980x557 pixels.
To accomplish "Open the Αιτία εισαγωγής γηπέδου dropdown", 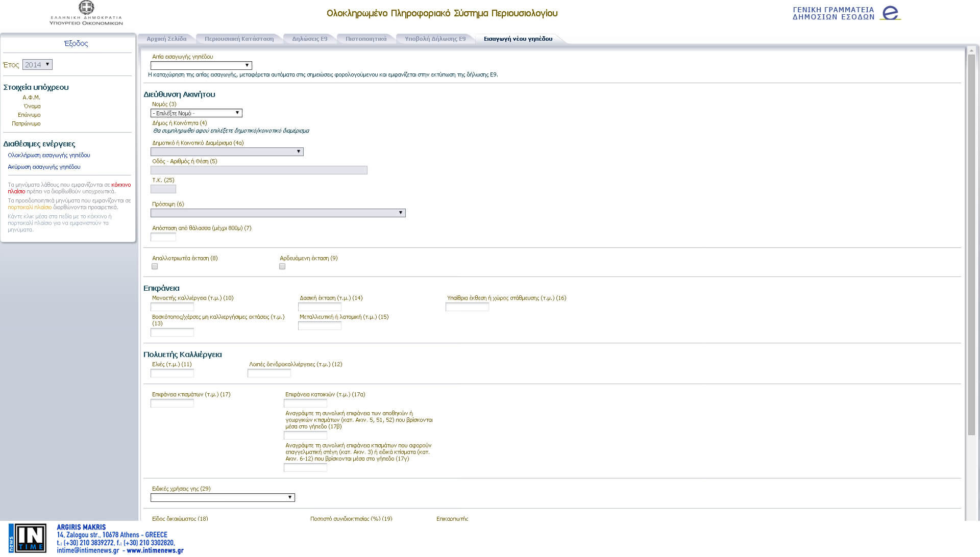I will [201, 65].
